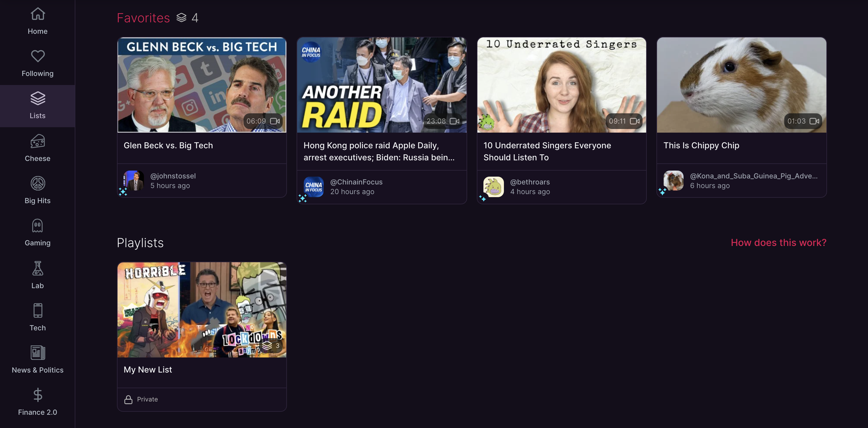Select Lists in the sidebar

(x=37, y=106)
